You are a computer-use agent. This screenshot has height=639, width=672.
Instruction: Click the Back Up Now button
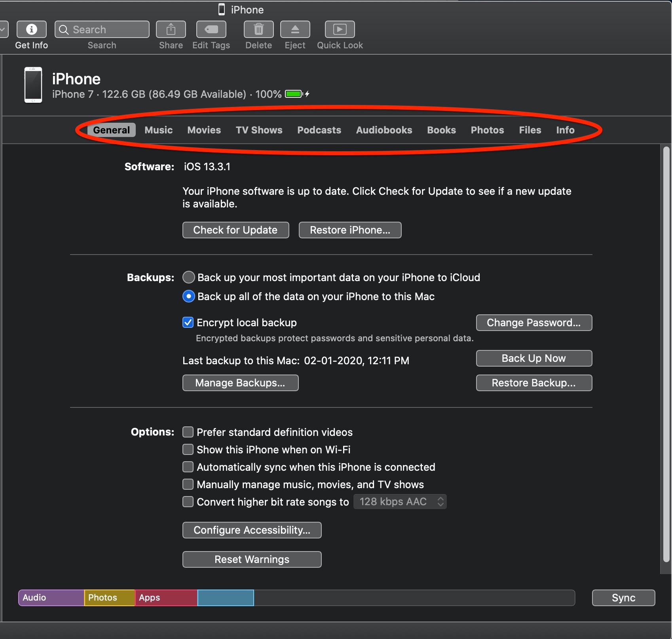533,358
